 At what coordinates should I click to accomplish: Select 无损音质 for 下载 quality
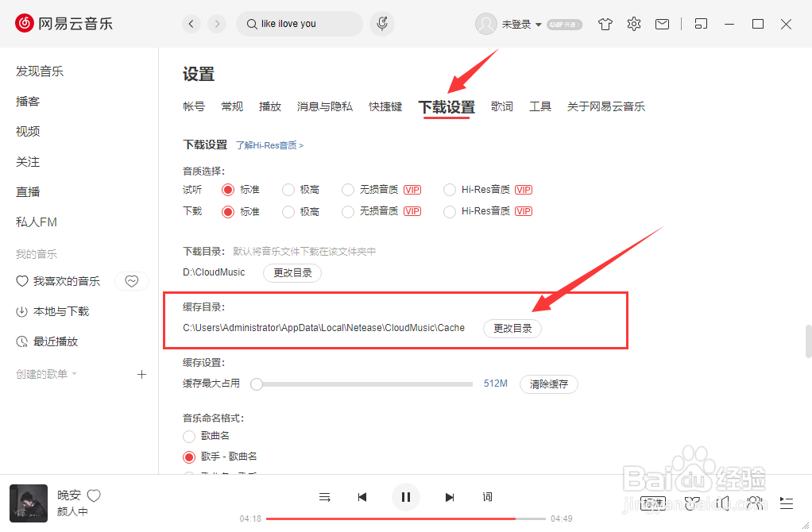coord(348,212)
